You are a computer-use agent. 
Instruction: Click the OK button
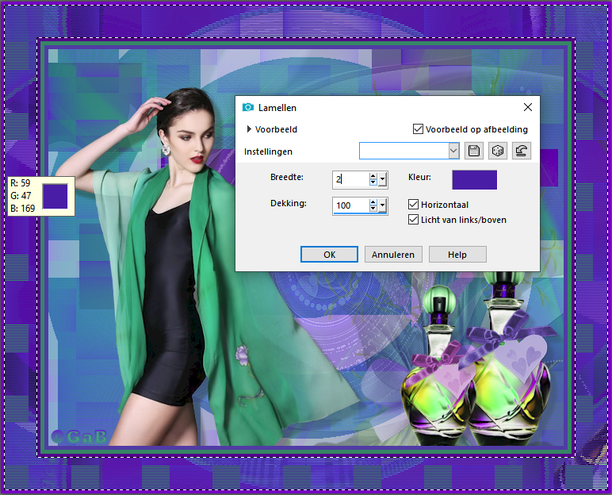[329, 255]
